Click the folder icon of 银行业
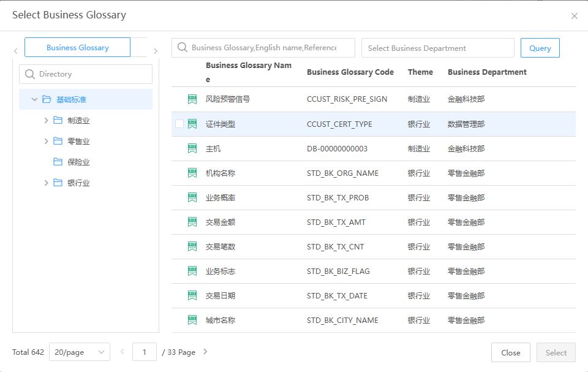The height and width of the screenshot is (372, 588). (58, 183)
